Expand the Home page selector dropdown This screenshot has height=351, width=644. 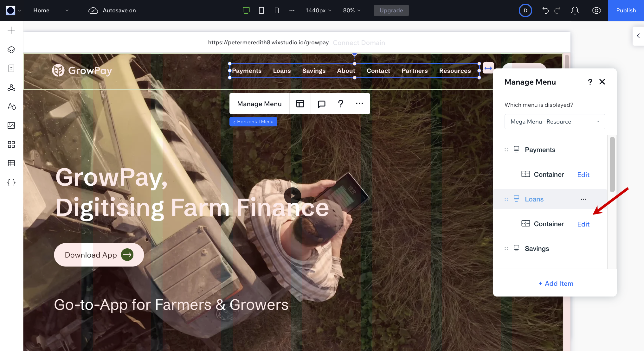(x=51, y=10)
